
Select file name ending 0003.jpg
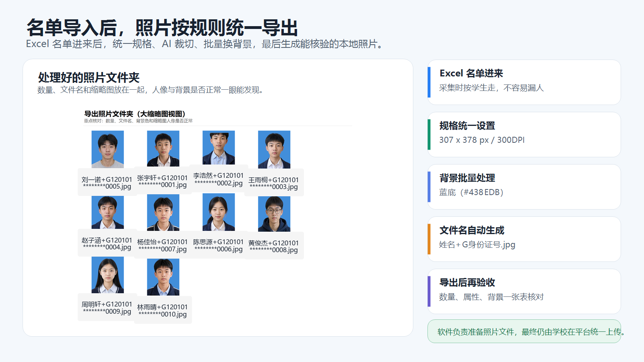pos(274,183)
